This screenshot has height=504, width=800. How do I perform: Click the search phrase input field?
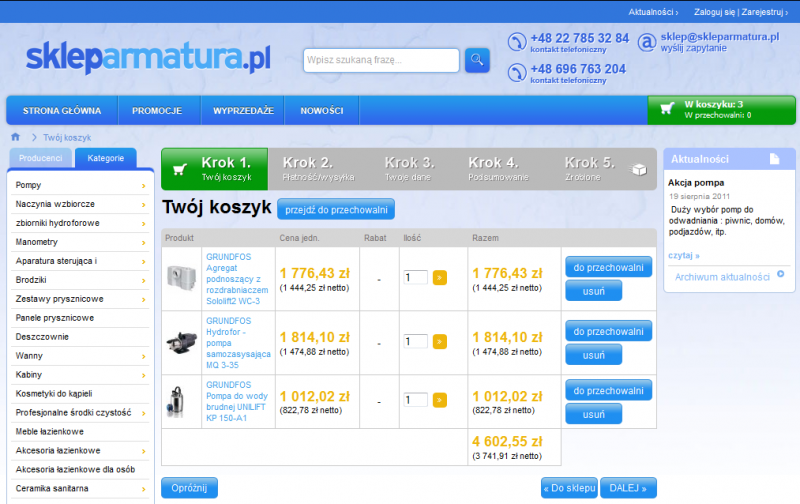[380, 60]
